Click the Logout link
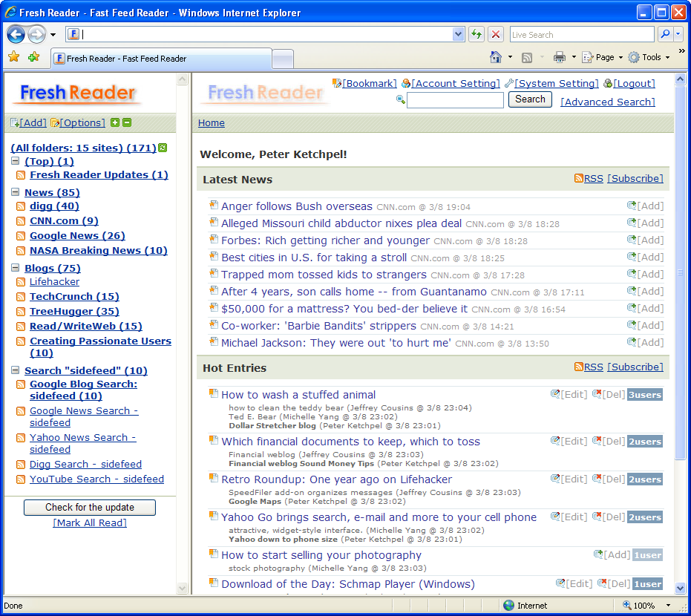 click(634, 83)
